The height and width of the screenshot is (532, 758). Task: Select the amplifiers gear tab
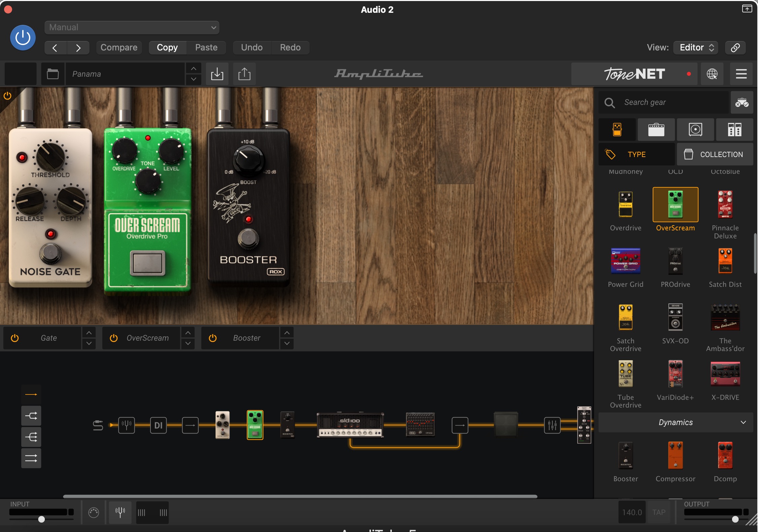point(656,129)
